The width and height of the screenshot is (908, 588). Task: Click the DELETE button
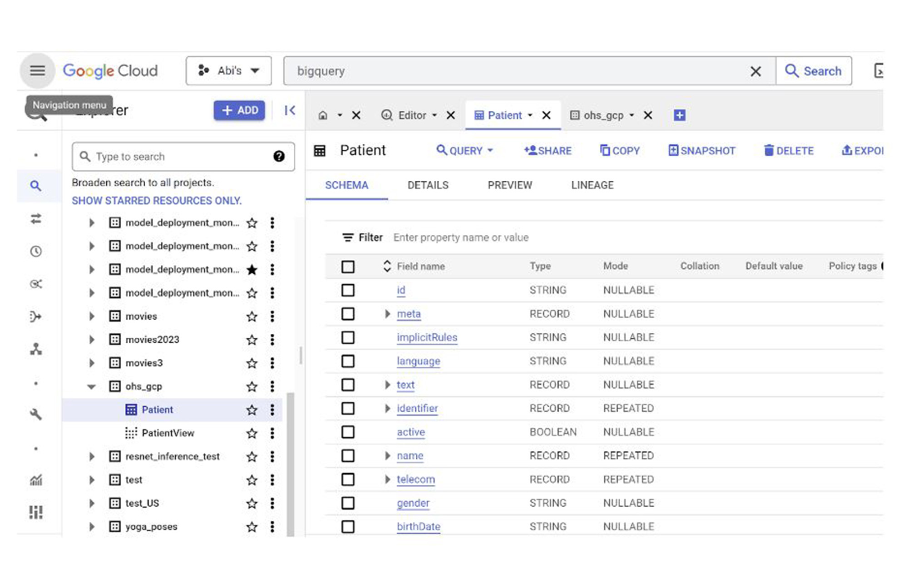click(x=789, y=151)
